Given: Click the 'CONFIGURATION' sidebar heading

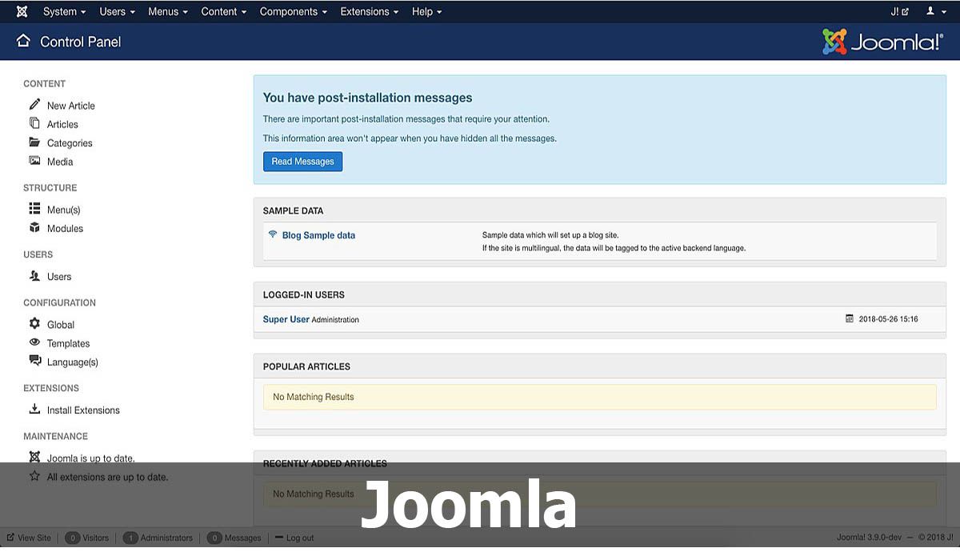Looking at the screenshot, I should [60, 302].
